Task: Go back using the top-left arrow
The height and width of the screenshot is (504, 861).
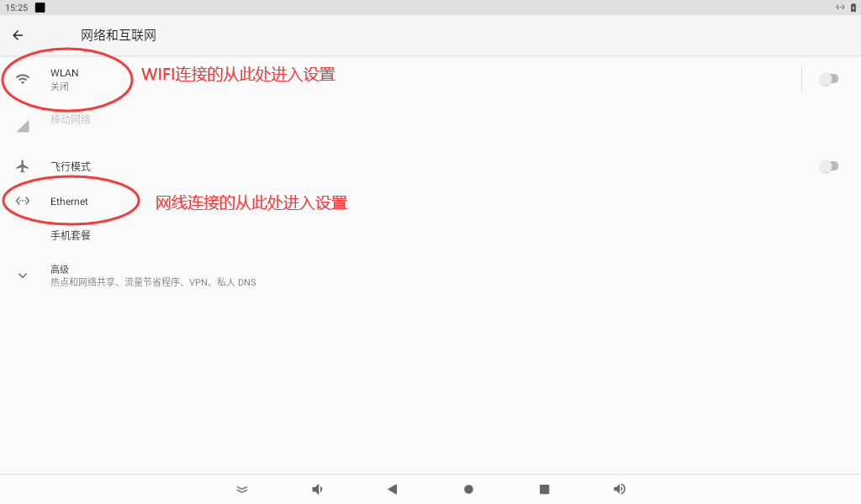Action: click(x=18, y=35)
